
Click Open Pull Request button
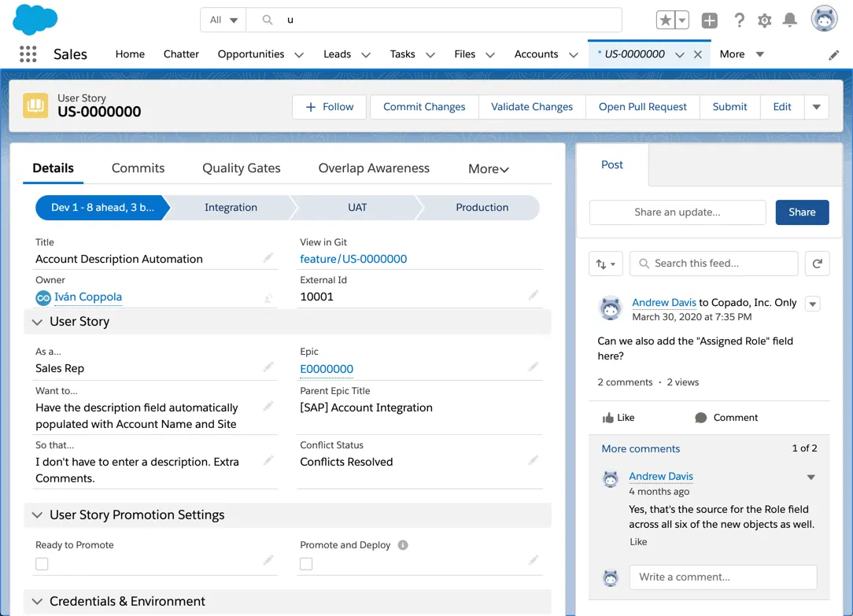(x=642, y=107)
